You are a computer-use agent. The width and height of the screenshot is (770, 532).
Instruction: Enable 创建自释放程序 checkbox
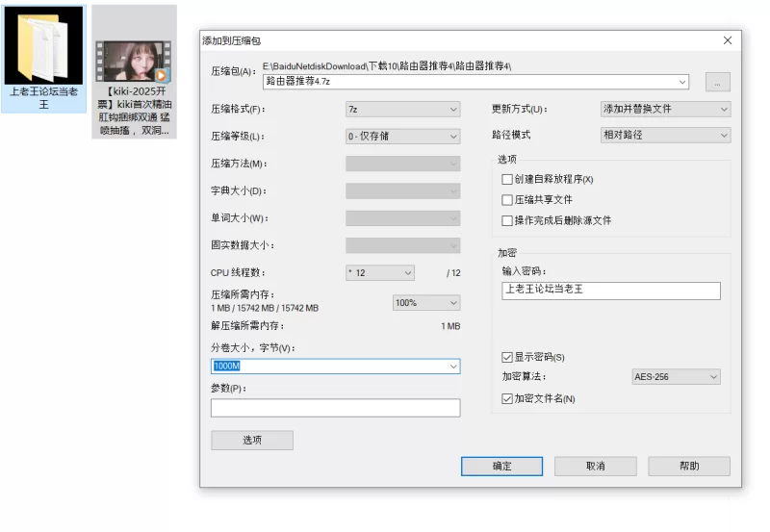tap(507, 180)
